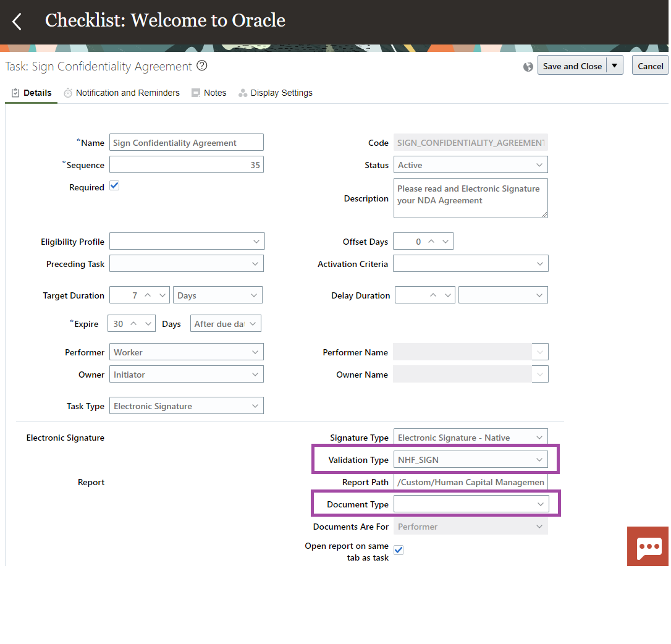Viewport: 671px width, 644px height.
Task: Increase Delay Duration value
Action: (433, 295)
